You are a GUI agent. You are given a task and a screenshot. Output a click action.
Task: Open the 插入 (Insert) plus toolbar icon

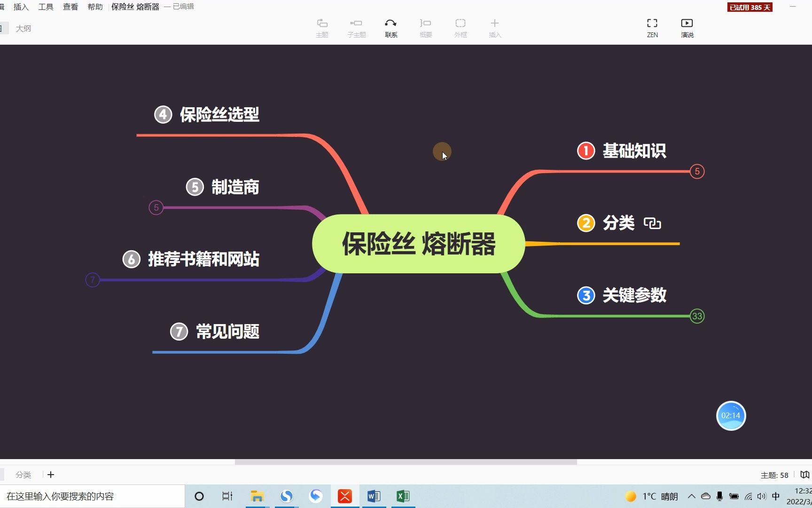[495, 28]
